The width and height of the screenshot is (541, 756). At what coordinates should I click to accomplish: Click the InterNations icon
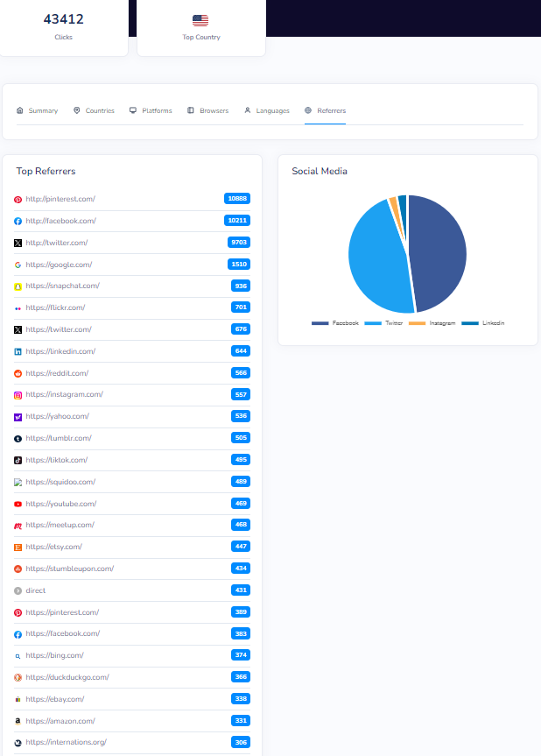(18, 743)
